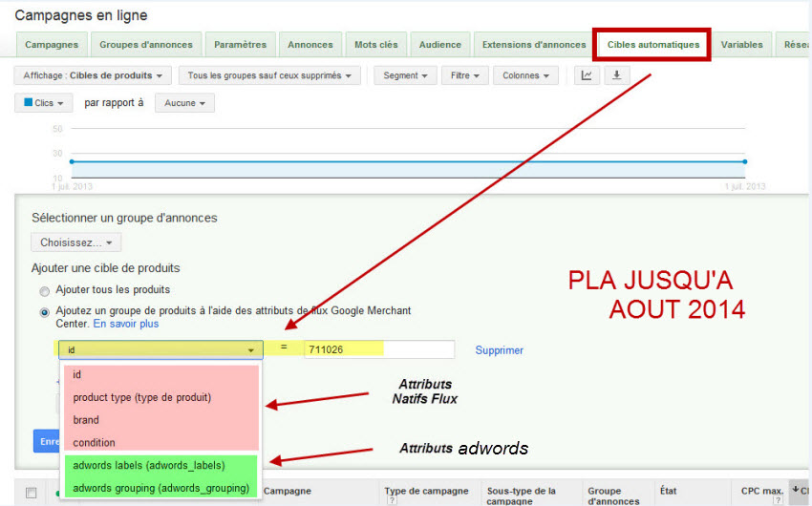Viewport: 812px width, 506px height.
Task: Switch to the Campagnes tab
Action: 52,45
